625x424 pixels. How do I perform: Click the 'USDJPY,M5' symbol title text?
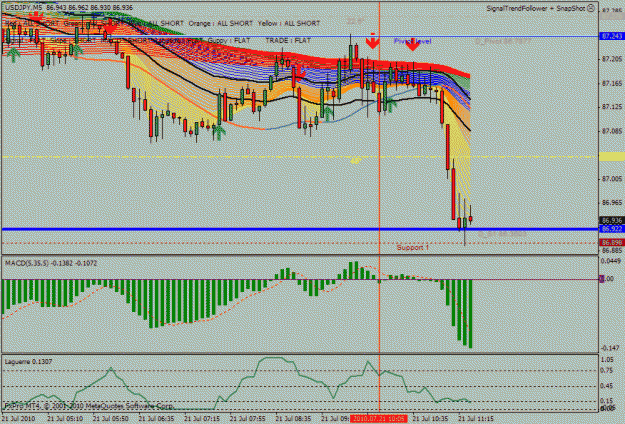24,8
